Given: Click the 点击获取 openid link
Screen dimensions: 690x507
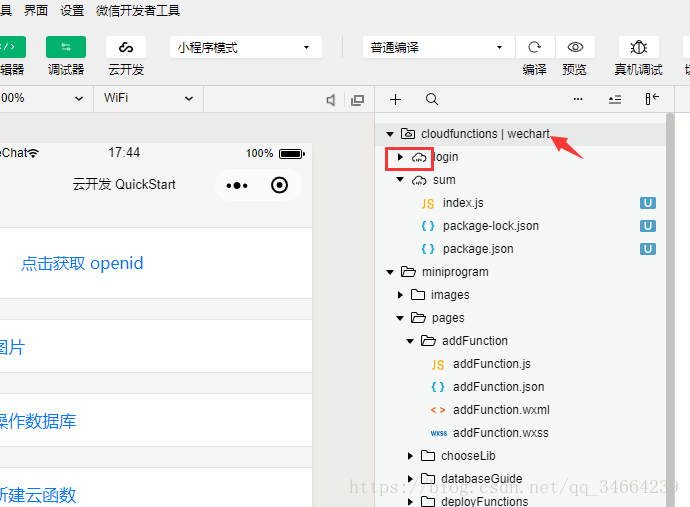Looking at the screenshot, I should pyautogui.click(x=82, y=263).
